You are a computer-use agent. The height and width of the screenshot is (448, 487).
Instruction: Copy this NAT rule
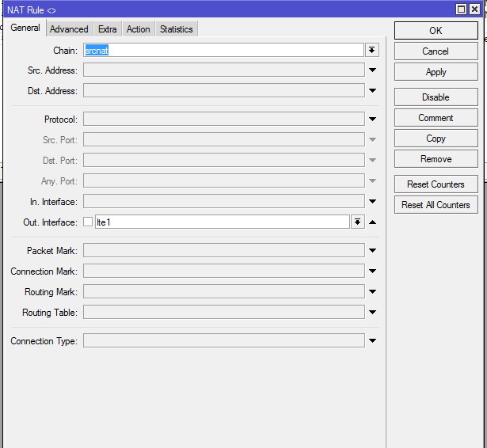436,139
